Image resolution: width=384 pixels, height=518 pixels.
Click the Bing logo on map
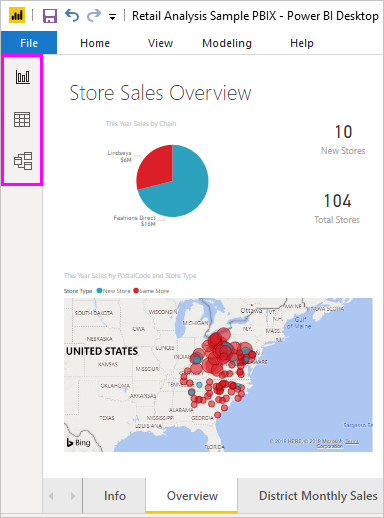coord(79,443)
